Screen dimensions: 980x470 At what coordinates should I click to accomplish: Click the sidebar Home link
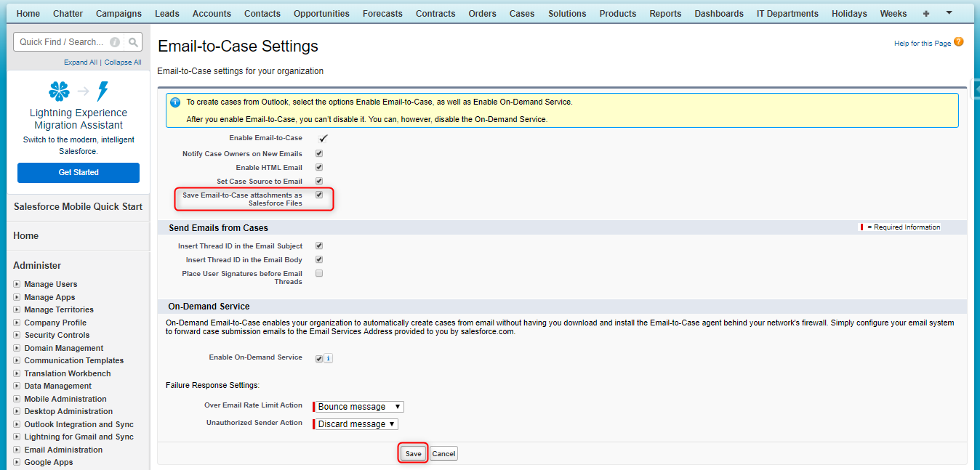click(x=26, y=236)
